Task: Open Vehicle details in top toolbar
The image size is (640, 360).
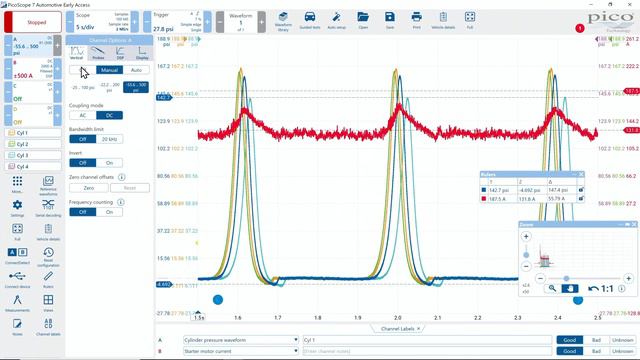Action: pos(443,21)
